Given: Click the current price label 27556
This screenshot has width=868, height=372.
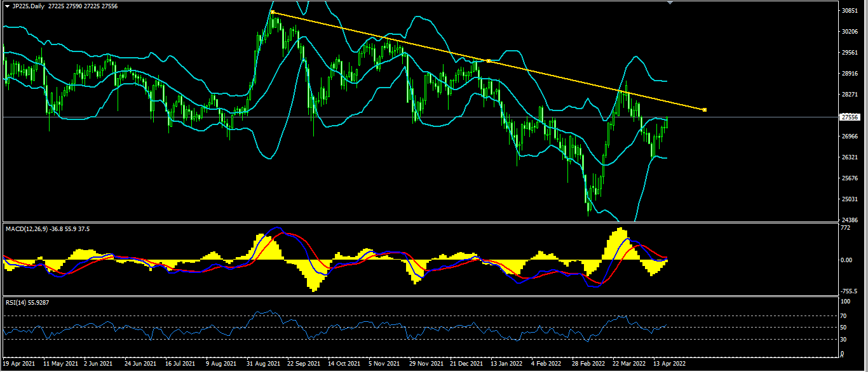Looking at the screenshot, I should click(850, 117).
